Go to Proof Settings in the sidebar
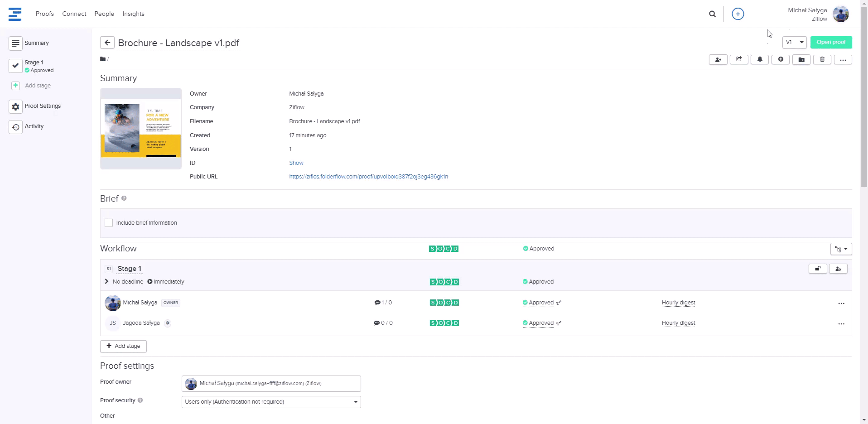The image size is (868, 424). click(x=42, y=106)
